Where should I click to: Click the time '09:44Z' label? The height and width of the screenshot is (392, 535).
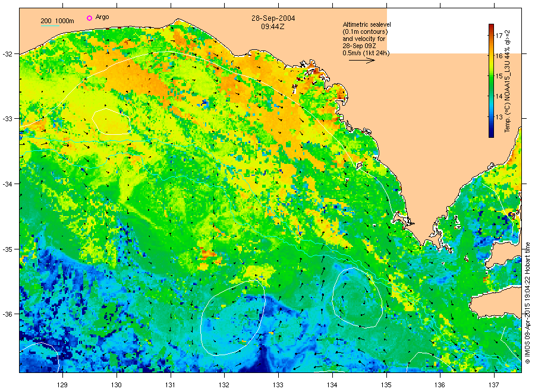(x=273, y=27)
